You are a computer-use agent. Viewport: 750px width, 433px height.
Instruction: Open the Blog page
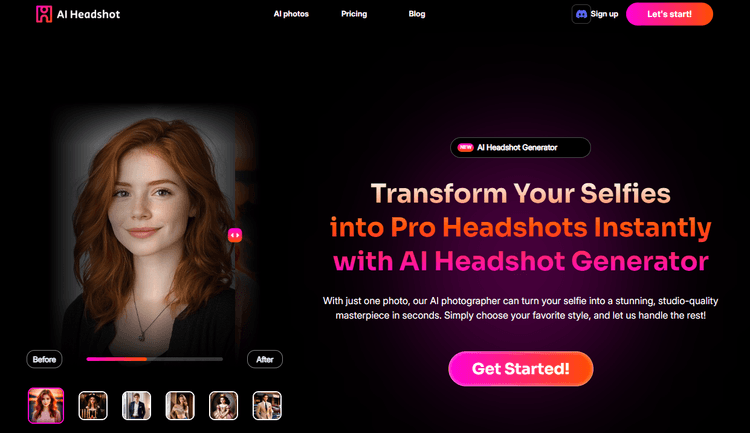417,14
